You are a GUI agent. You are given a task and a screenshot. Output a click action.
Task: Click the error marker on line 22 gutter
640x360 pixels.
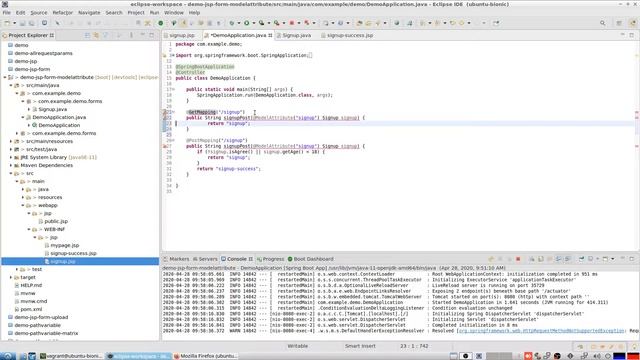click(165, 118)
